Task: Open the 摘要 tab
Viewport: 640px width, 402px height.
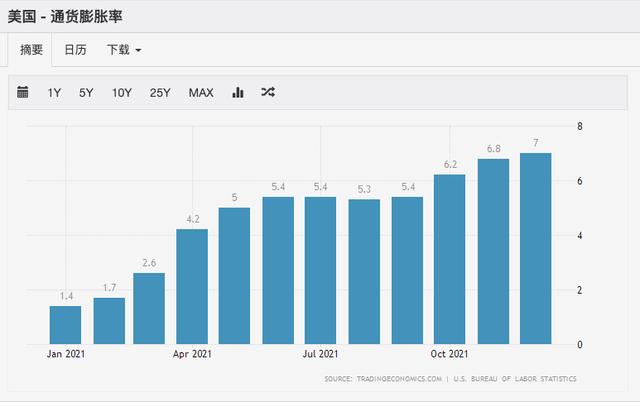Action: (31, 50)
